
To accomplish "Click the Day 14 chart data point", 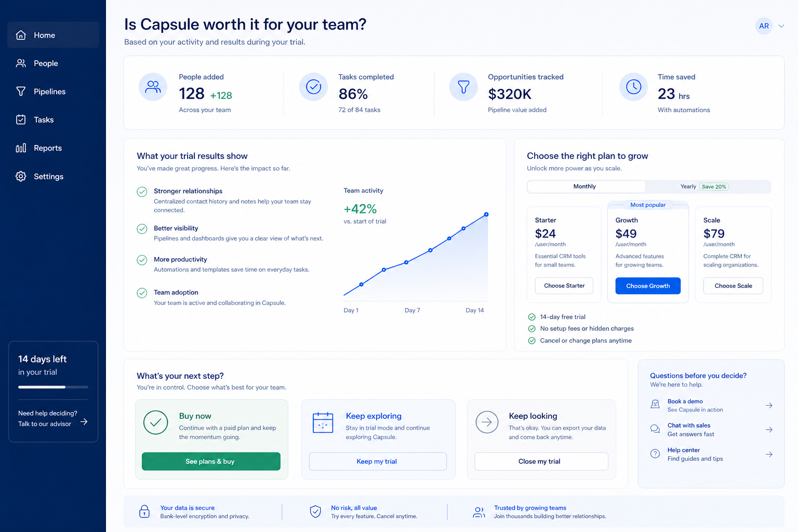I will click(486, 214).
